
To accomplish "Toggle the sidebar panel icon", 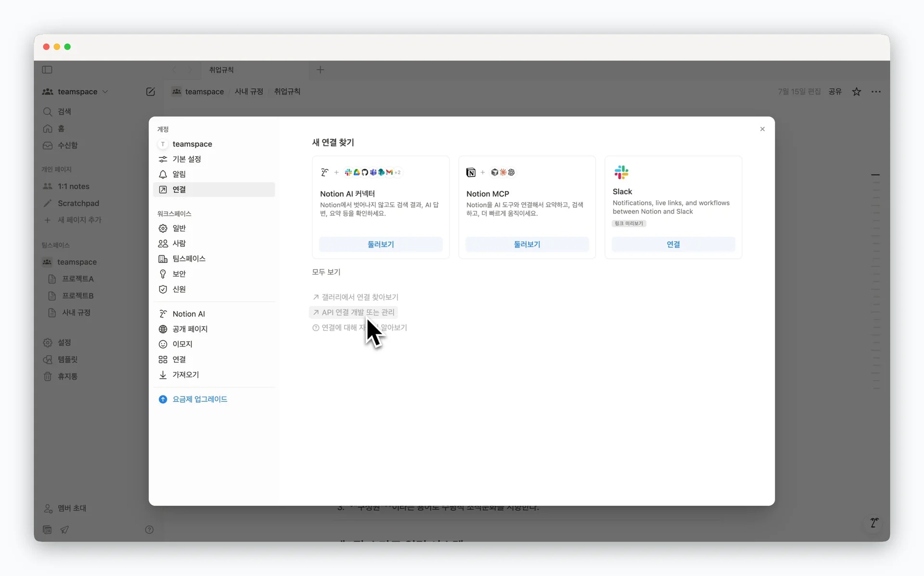I will (x=47, y=70).
